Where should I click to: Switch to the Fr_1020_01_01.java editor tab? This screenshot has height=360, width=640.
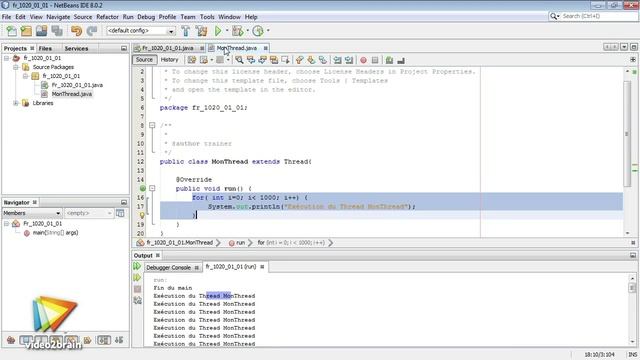point(167,48)
